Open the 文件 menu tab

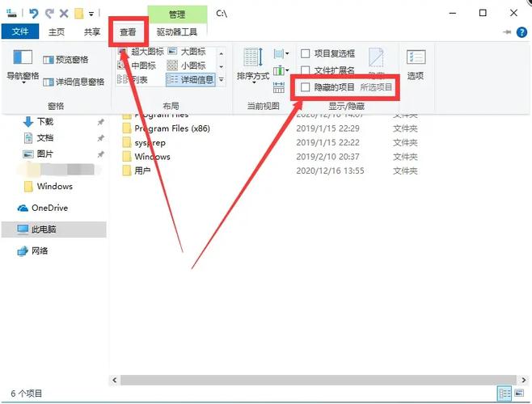(x=20, y=32)
